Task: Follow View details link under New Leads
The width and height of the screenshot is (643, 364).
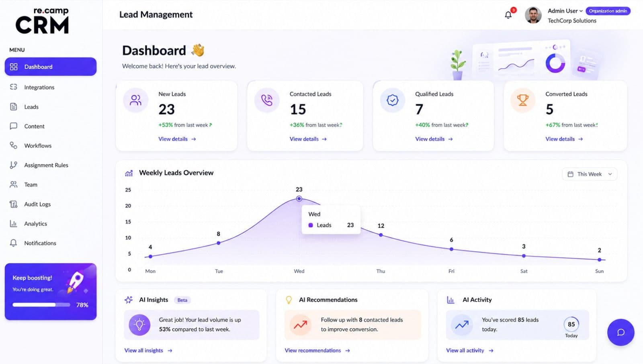Action: pyautogui.click(x=177, y=139)
